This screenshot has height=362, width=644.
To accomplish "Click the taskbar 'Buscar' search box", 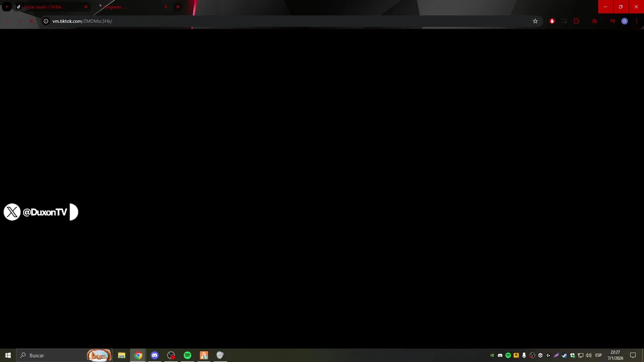I will [64, 355].
